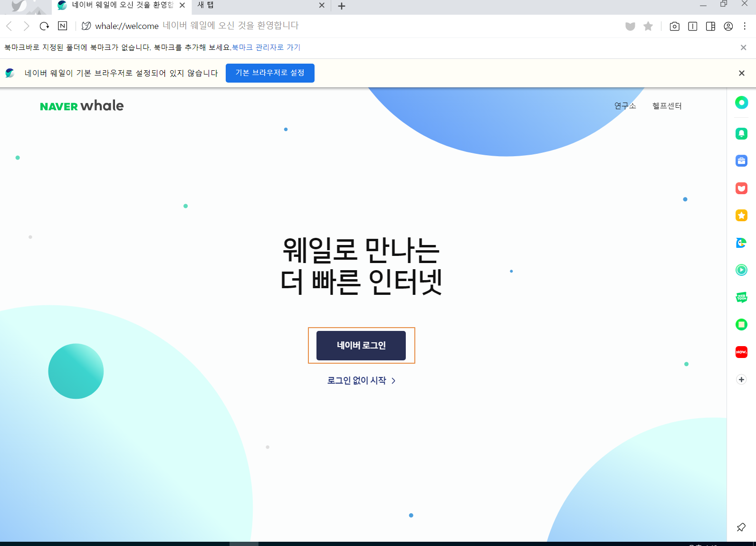The width and height of the screenshot is (756, 546).
Task: Open Naver home button in toolbar
Action: [x=62, y=26]
